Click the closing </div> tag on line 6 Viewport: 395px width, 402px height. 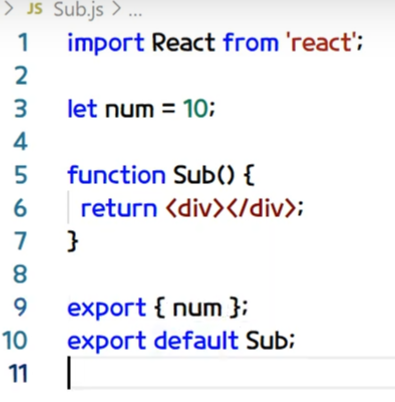tap(261, 208)
